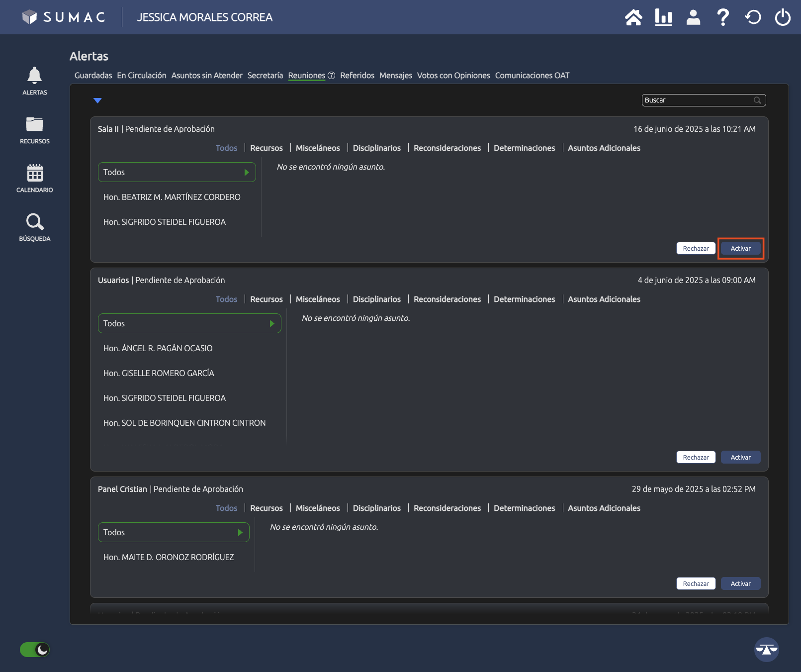Click the Buscar search field
Image resolution: width=801 pixels, height=672 pixels.
click(698, 100)
